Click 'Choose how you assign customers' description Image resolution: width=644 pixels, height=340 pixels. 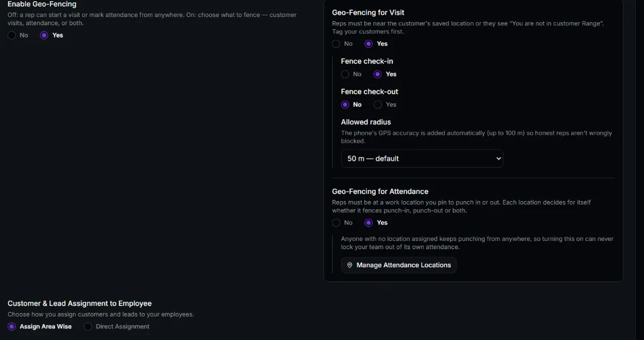coord(101,315)
